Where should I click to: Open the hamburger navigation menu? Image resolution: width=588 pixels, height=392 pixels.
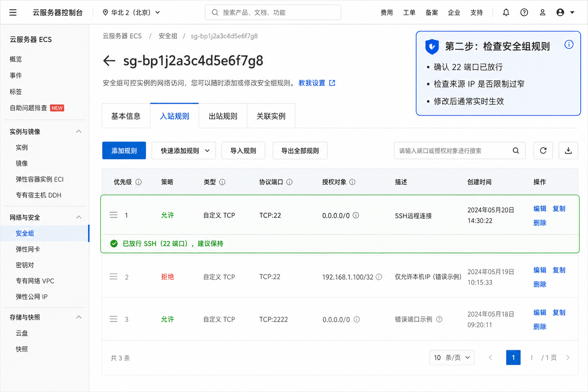13,13
